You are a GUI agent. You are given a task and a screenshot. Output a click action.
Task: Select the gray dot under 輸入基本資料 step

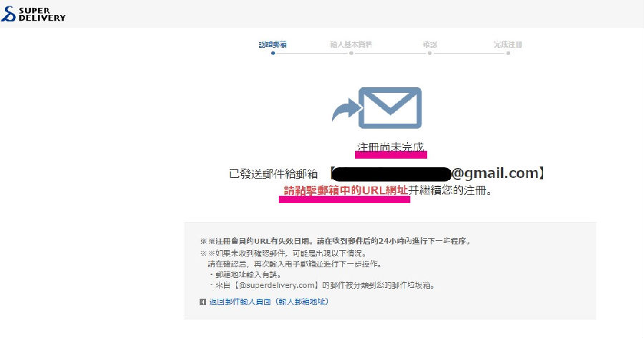pyautogui.click(x=351, y=53)
